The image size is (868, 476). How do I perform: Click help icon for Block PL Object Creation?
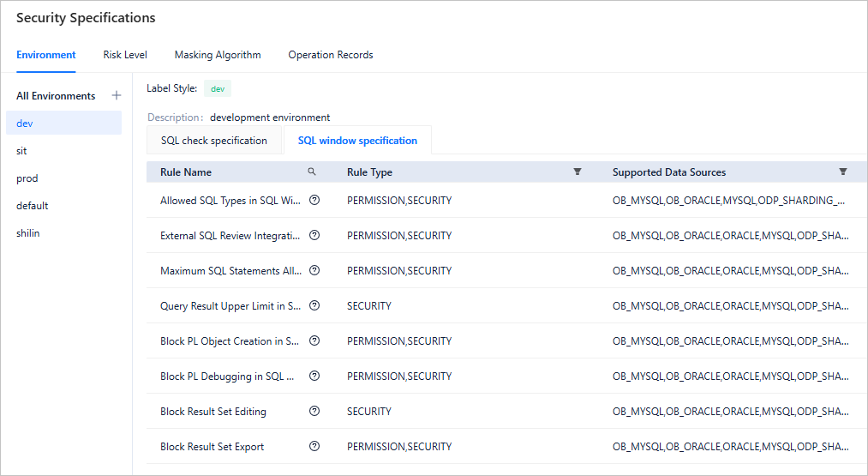click(314, 340)
